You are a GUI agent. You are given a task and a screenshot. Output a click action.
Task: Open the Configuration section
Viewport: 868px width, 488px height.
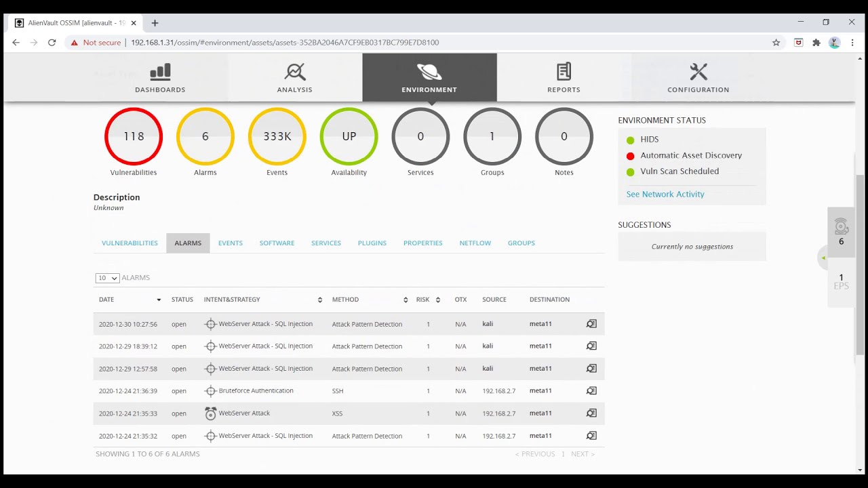coord(698,78)
